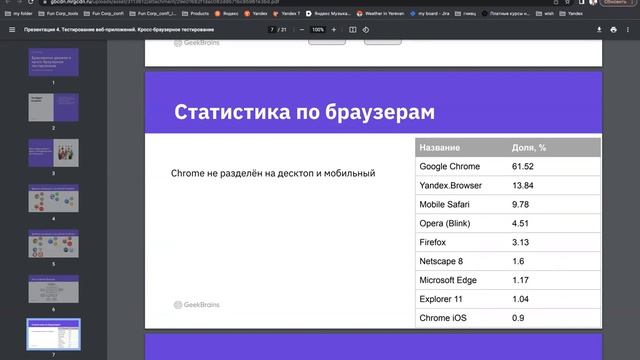
Task: Print the PDF document
Action: [613, 30]
